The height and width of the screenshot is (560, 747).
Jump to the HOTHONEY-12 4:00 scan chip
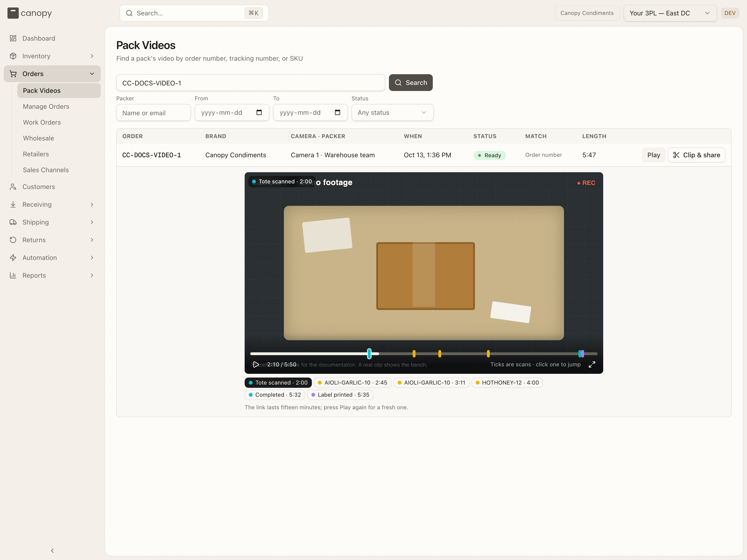click(507, 382)
